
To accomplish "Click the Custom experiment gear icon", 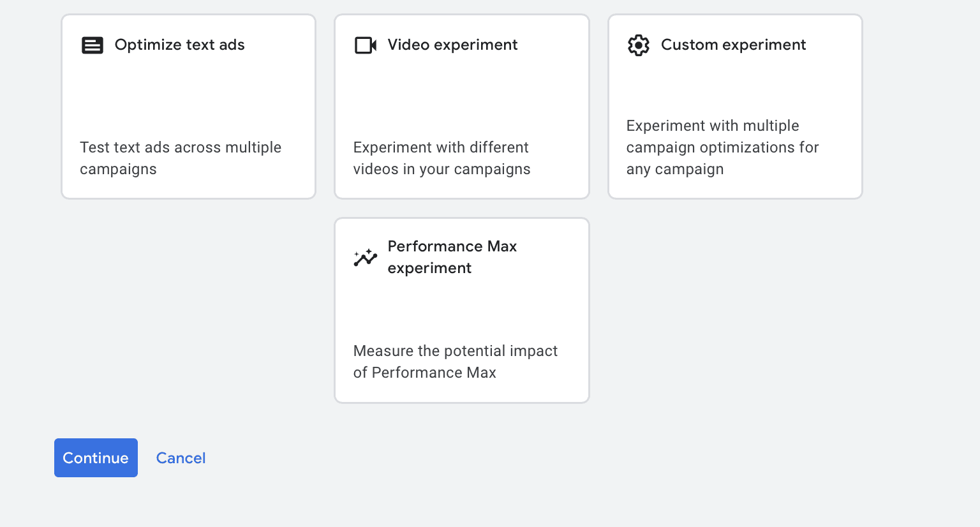I will click(639, 45).
